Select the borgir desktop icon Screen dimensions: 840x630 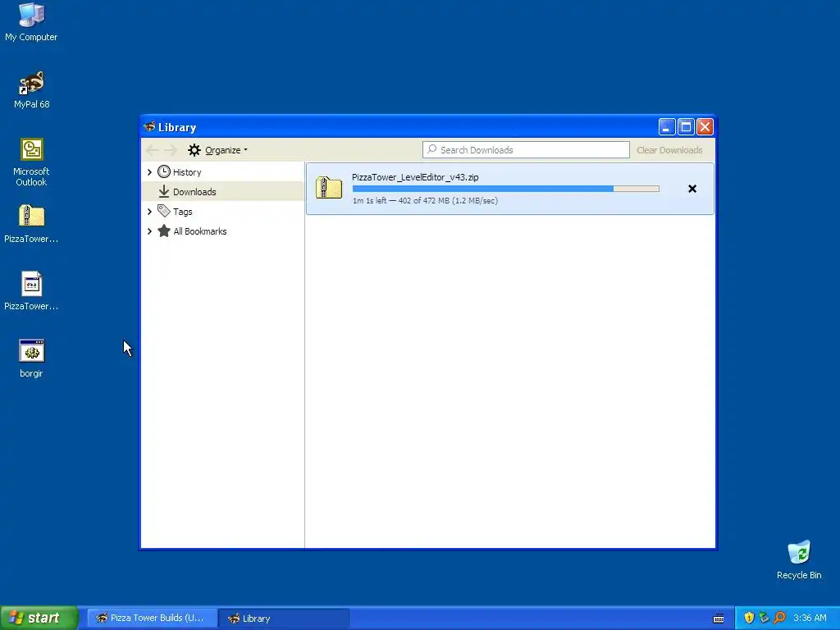coord(31,358)
